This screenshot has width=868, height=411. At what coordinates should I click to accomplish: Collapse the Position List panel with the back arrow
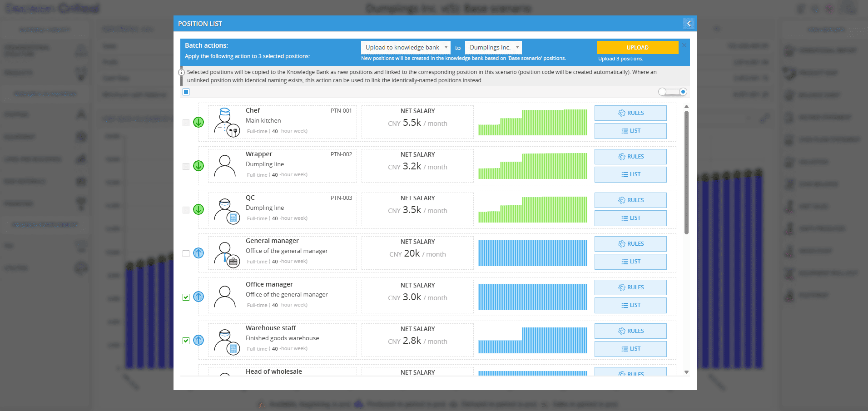pos(689,24)
